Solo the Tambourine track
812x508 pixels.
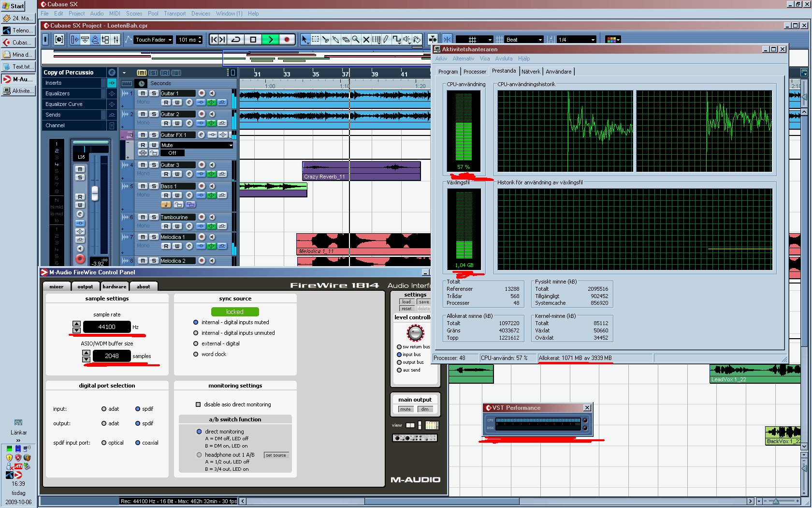(154, 217)
